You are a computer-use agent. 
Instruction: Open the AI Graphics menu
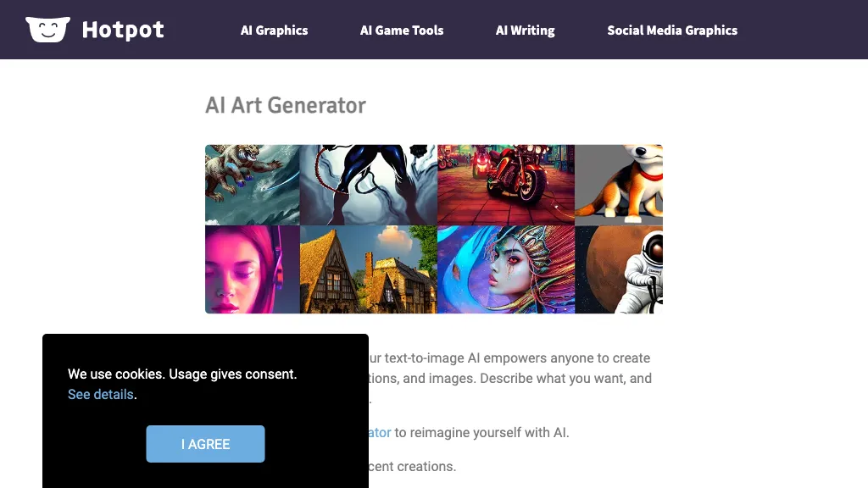tap(274, 30)
